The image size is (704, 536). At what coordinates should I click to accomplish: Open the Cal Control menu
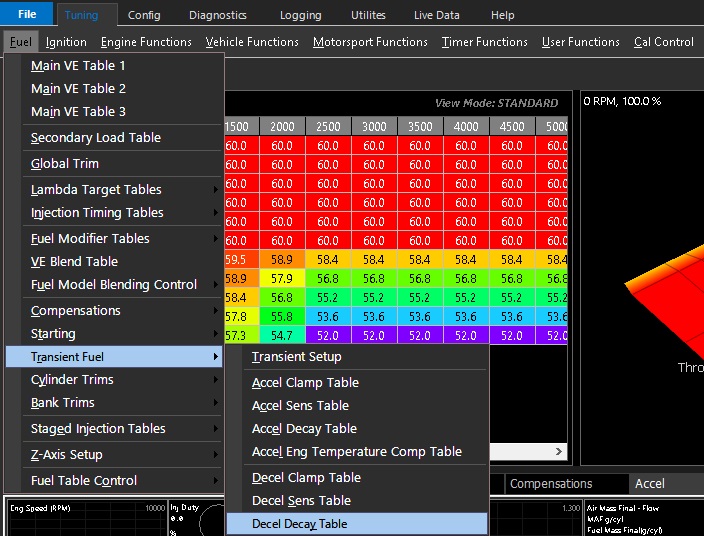(664, 42)
